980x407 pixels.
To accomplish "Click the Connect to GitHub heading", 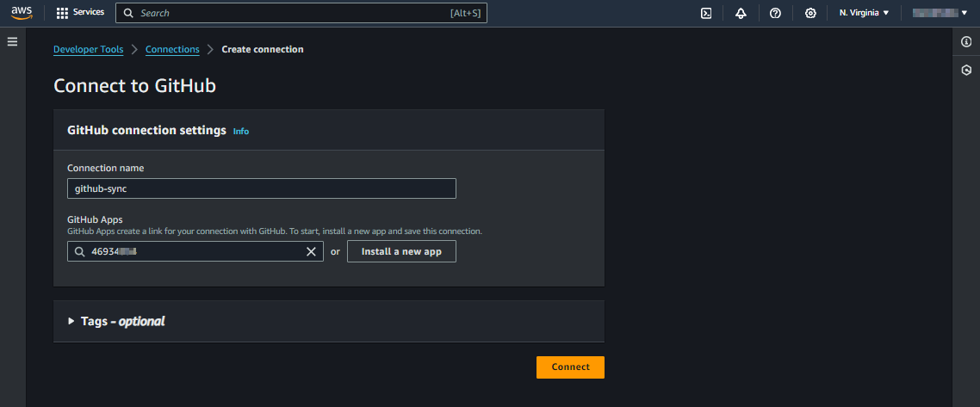I will tap(135, 85).
